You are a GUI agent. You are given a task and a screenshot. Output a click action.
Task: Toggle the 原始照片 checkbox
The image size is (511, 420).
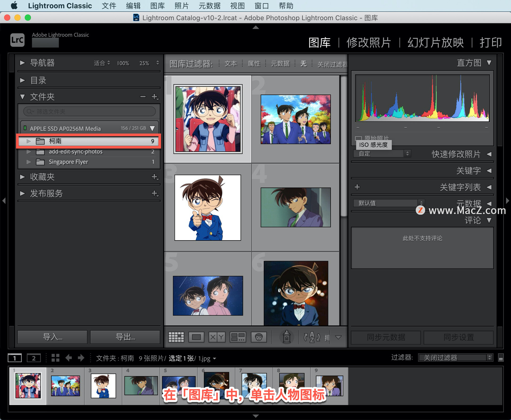click(x=358, y=138)
